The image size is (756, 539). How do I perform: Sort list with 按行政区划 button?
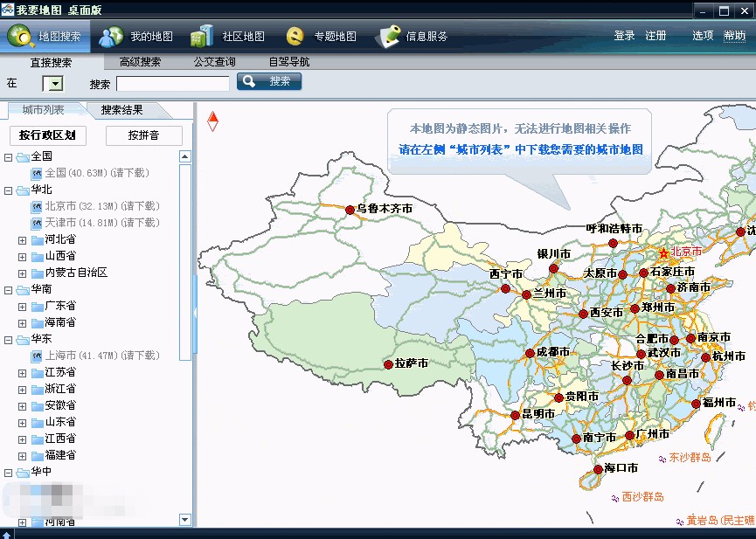(x=48, y=135)
